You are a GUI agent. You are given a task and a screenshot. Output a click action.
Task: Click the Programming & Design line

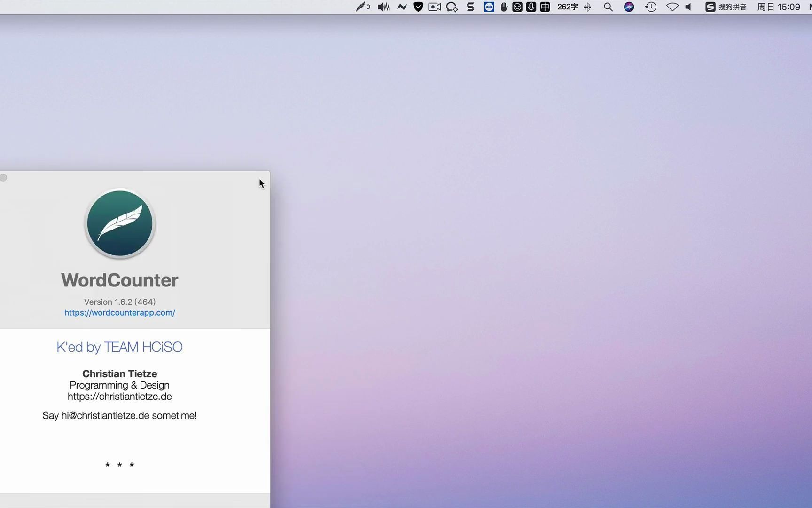click(x=119, y=385)
